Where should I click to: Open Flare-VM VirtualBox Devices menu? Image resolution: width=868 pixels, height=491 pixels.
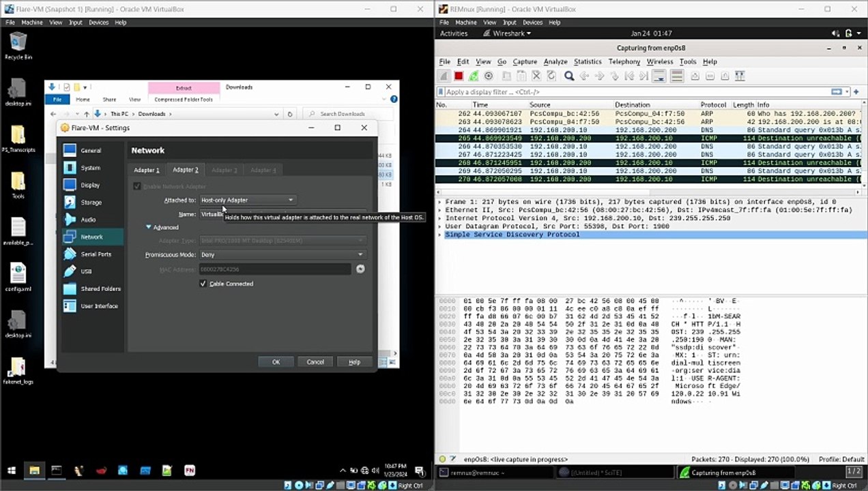(x=98, y=23)
